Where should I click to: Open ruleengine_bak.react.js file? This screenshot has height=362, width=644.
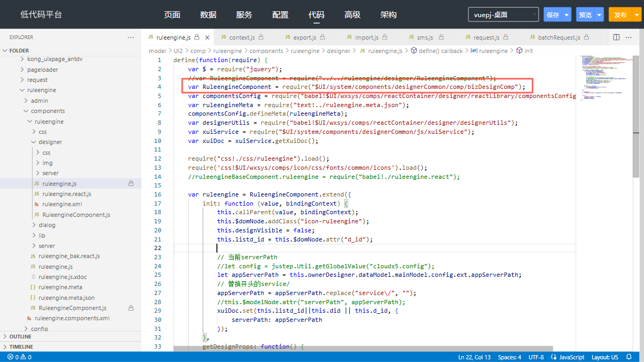coord(71,256)
